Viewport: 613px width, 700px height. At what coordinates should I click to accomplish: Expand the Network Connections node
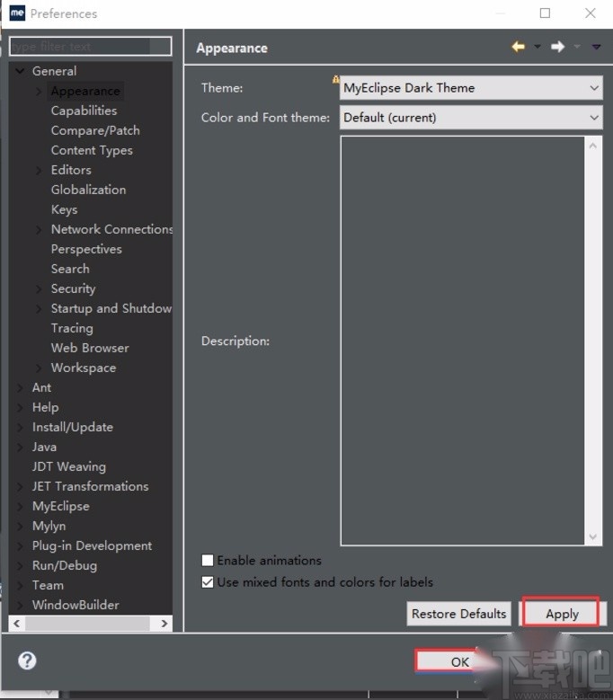pyautogui.click(x=39, y=229)
